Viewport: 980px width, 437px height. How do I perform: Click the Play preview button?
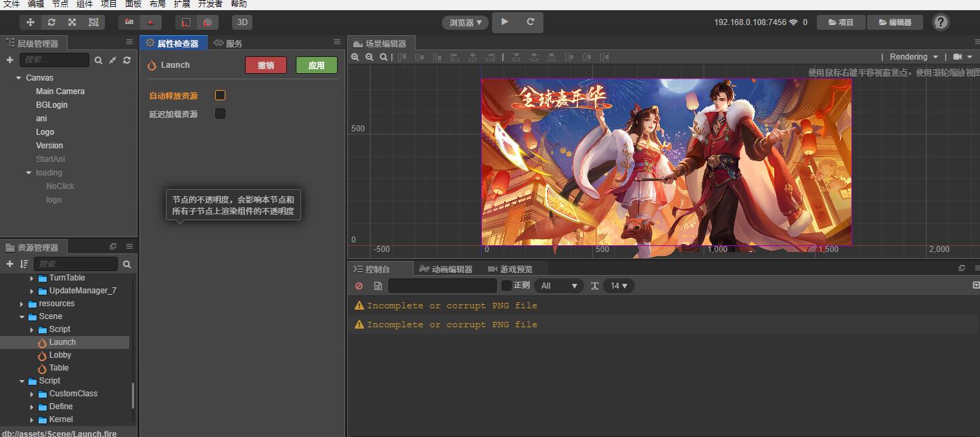point(504,22)
